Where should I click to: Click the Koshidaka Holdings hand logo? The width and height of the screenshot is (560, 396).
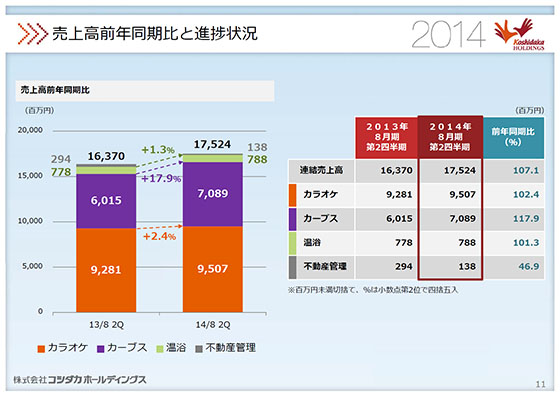pos(519,34)
